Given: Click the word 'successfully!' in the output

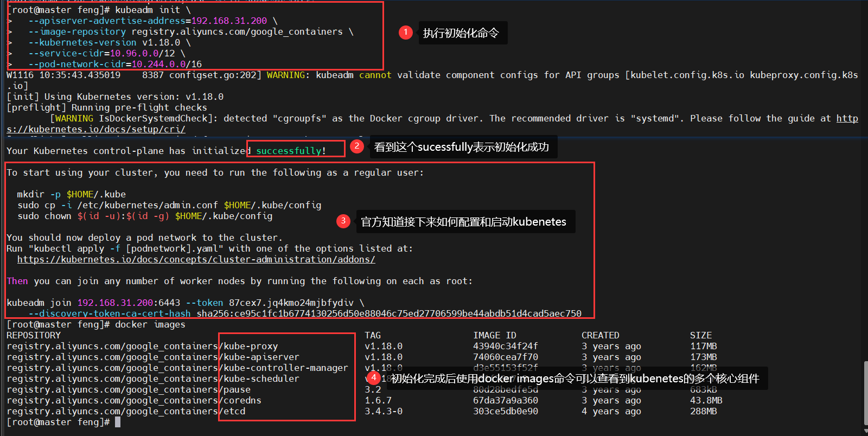Looking at the screenshot, I should pos(291,151).
